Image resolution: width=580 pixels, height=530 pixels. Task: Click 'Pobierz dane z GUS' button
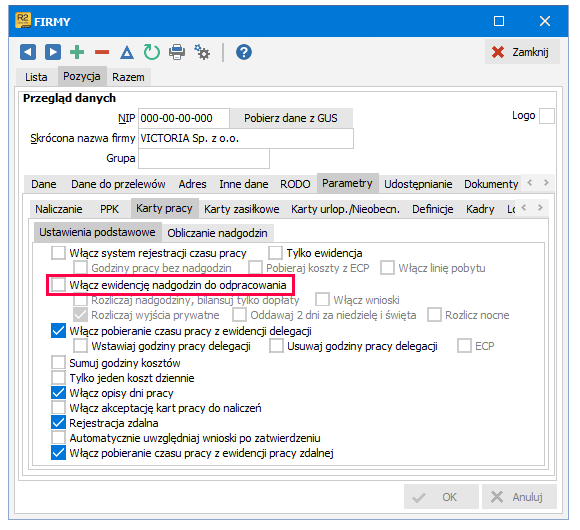pyautogui.click(x=291, y=118)
